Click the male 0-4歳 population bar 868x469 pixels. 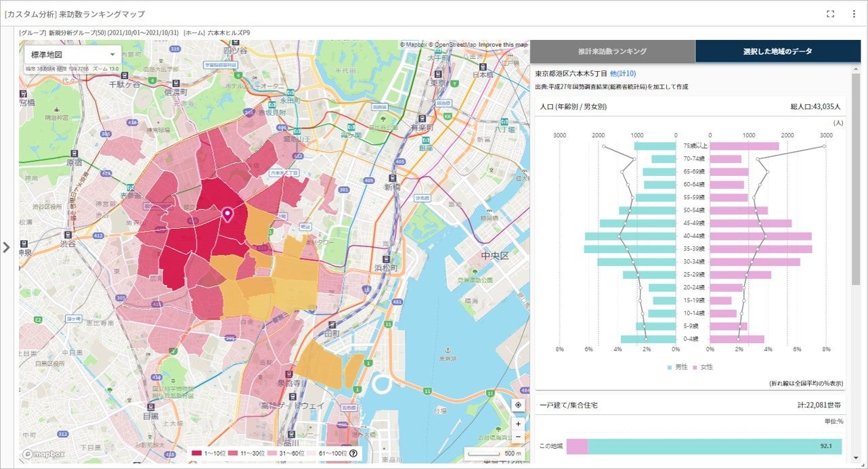pyautogui.click(x=648, y=339)
